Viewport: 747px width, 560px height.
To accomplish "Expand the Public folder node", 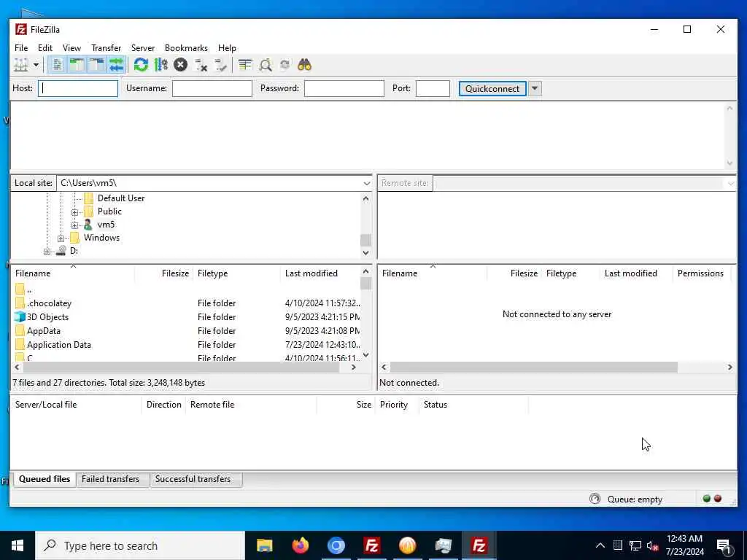I will point(75,212).
